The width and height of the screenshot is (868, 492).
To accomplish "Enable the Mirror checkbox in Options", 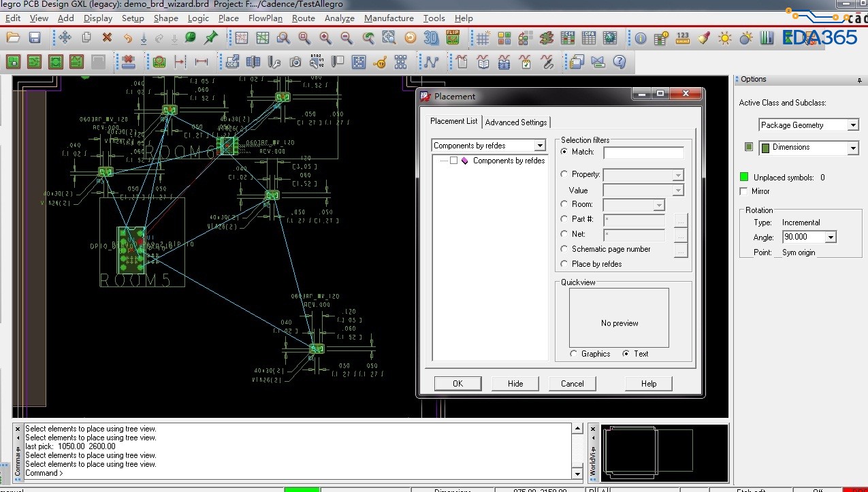I will [x=743, y=191].
